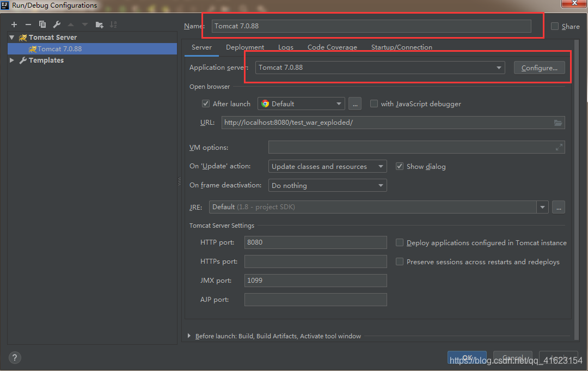Open the JRE dropdown arrow

click(542, 207)
